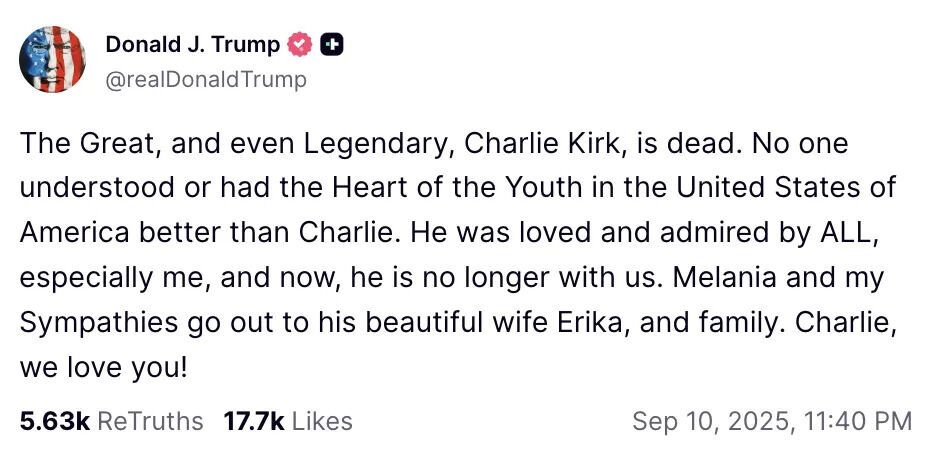The image size is (930, 454).
Task: Click the "ReTruths" label
Action: point(148,421)
